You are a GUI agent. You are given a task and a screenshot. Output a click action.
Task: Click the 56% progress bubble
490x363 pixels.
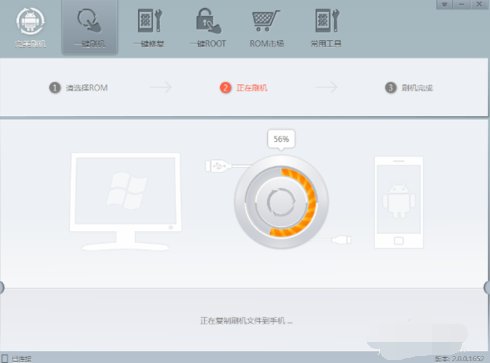click(x=281, y=139)
